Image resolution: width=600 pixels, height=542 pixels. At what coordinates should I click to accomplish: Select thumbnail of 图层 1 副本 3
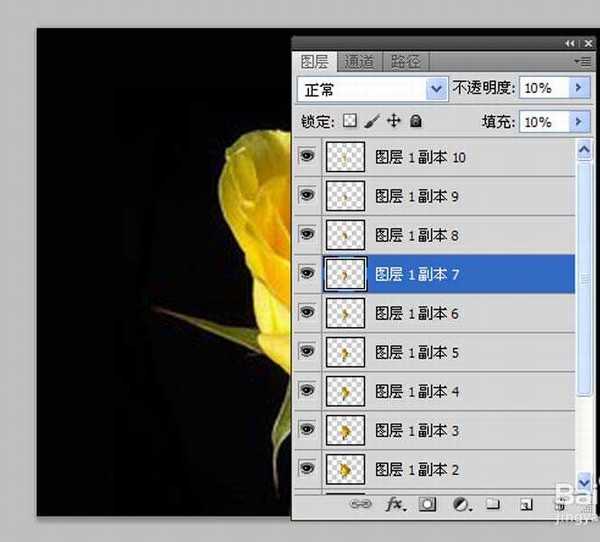[345, 431]
